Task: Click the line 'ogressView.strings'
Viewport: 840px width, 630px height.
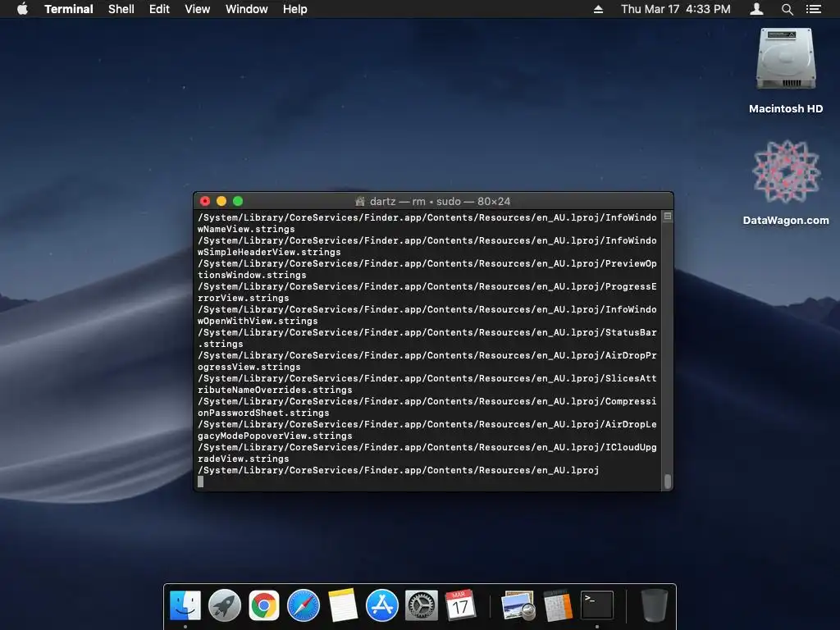Action: tap(249, 367)
